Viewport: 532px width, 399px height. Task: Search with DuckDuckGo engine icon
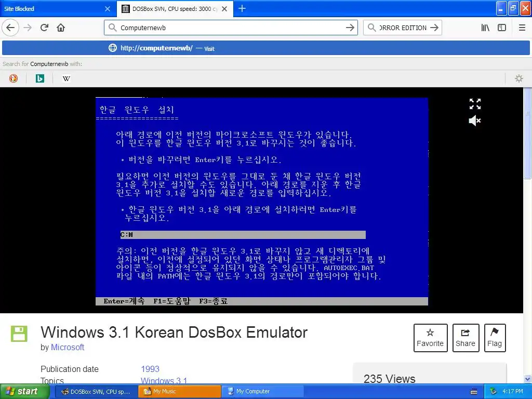click(x=13, y=78)
